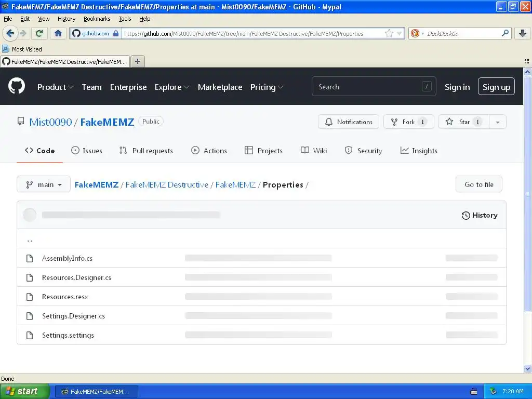532x399 pixels.
Task: Open the AssemblyInfo.cs file
Action: tap(67, 258)
